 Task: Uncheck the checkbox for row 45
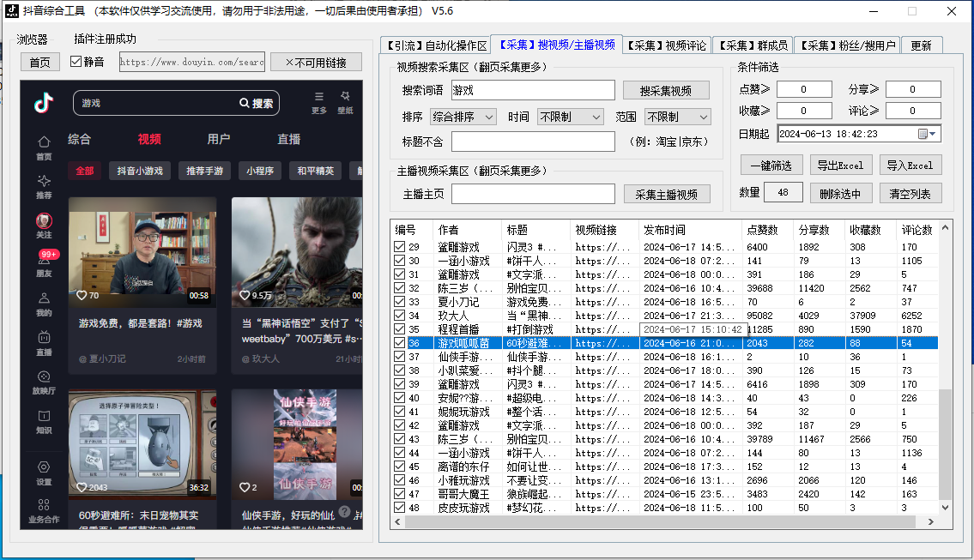click(x=399, y=467)
